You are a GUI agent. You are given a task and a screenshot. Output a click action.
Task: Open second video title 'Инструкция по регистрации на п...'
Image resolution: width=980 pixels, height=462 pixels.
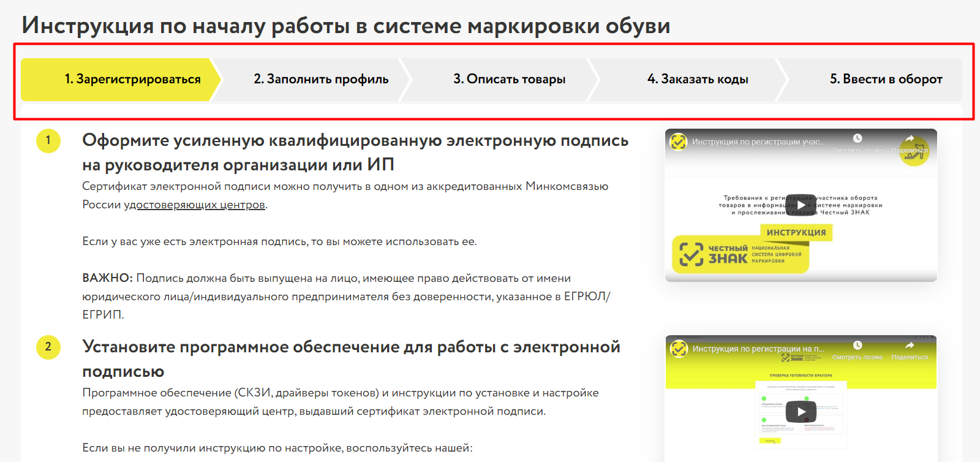pos(758,349)
